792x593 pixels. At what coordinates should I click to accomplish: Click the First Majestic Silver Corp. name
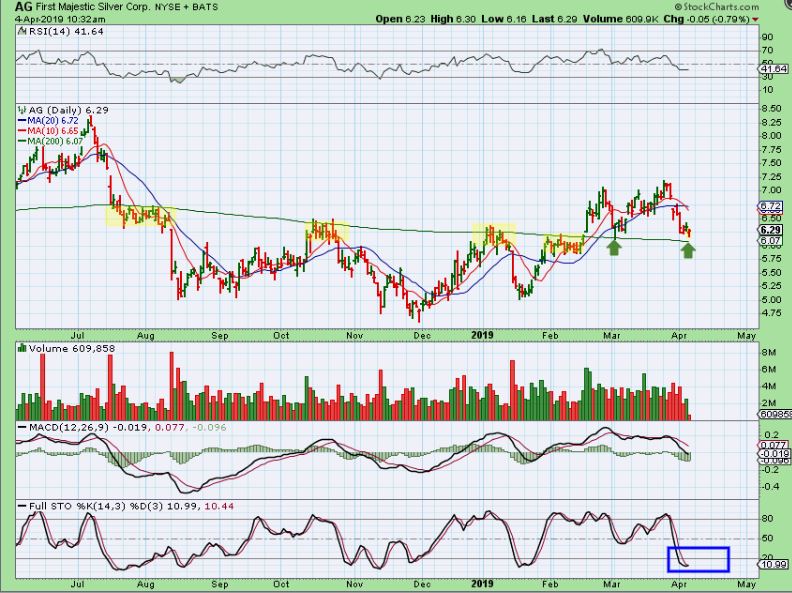coord(95,7)
